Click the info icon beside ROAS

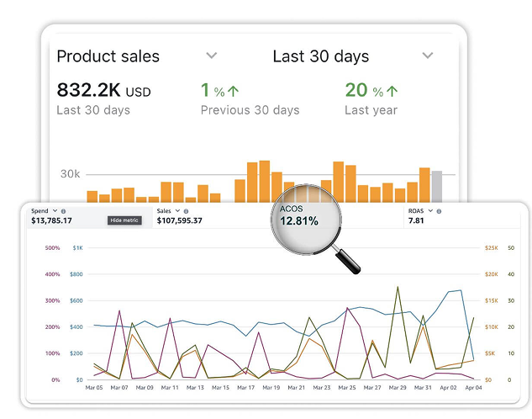pos(439,210)
